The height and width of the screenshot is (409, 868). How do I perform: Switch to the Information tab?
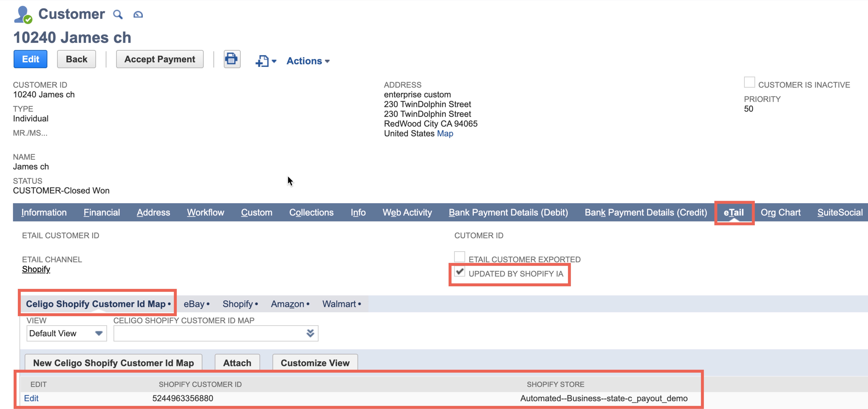(x=44, y=212)
